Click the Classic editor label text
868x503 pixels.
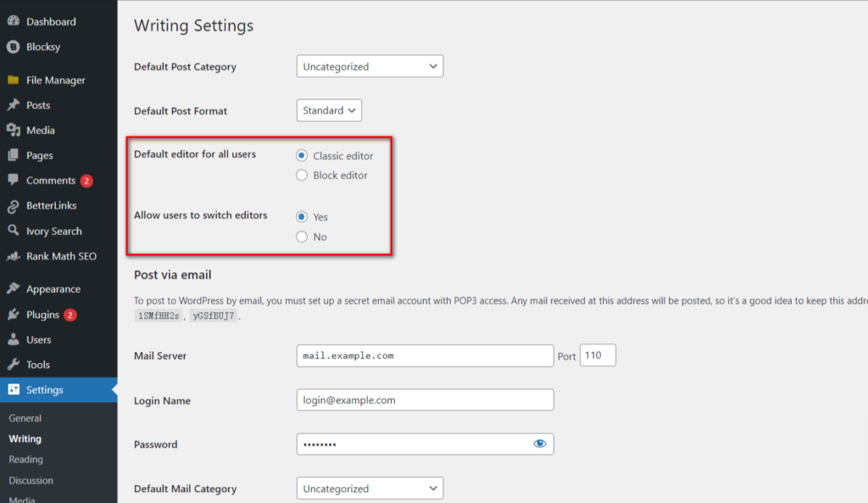(x=343, y=156)
